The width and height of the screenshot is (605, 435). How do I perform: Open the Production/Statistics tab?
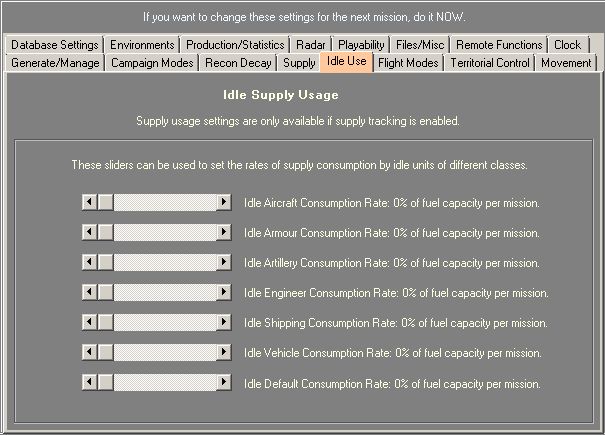coord(236,45)
